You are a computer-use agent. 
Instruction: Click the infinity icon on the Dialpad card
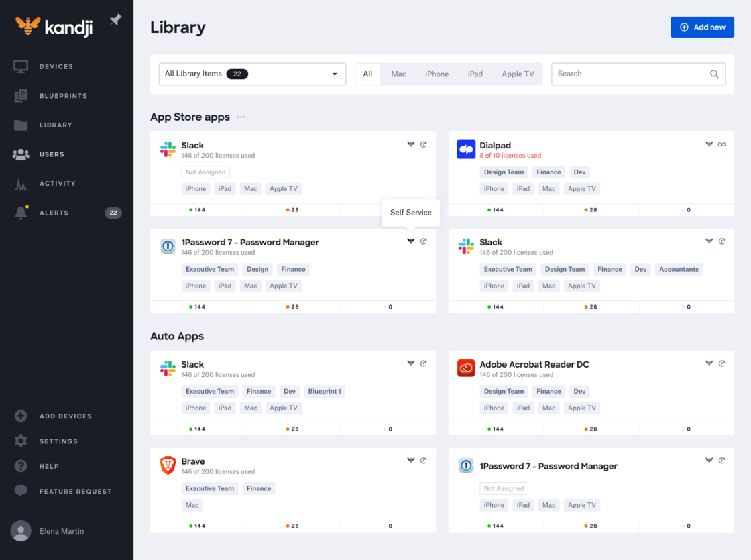pyautogui.click(x=723, y=144)
